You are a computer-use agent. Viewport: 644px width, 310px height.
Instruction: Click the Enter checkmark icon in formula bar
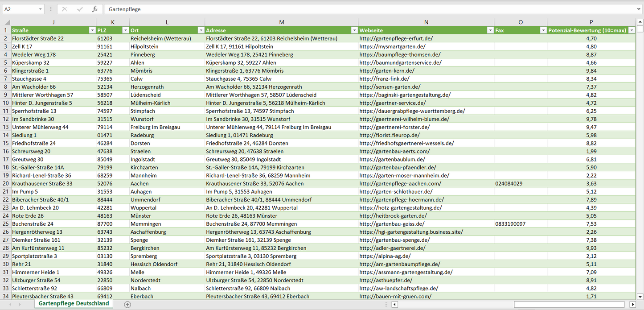click(80, 9)
